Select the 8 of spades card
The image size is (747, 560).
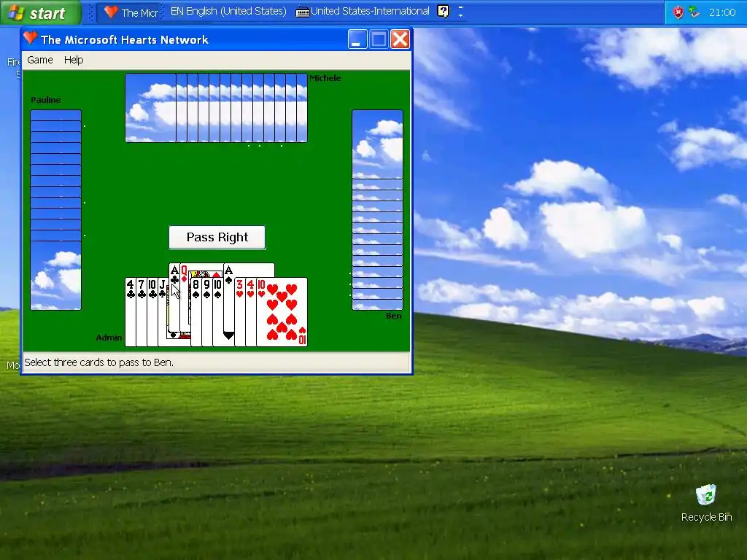click(x=196, y=312)
